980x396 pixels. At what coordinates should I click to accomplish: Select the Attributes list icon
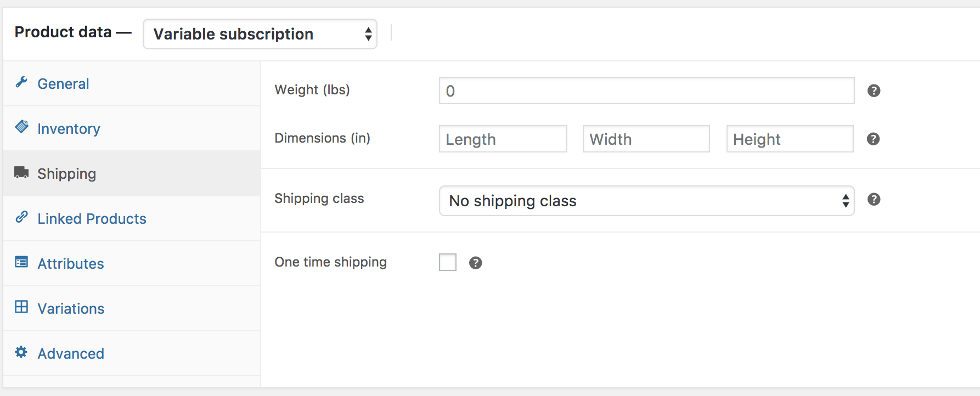(21, 262)
